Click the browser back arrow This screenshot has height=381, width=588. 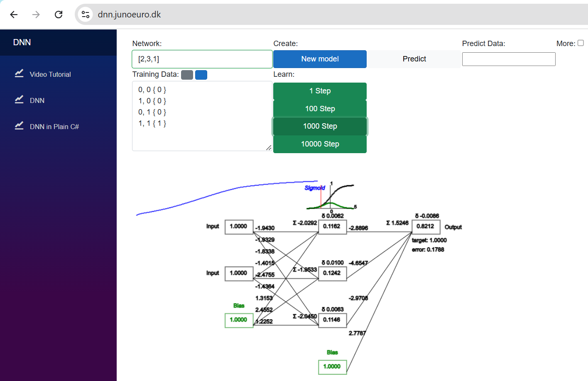(x=14, y=15)
